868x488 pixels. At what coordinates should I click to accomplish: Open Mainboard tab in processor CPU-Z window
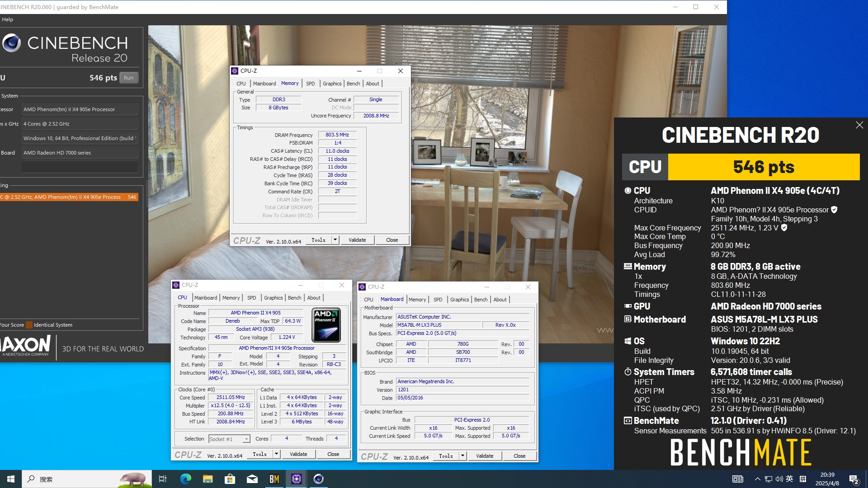click(x=206, y=298)
